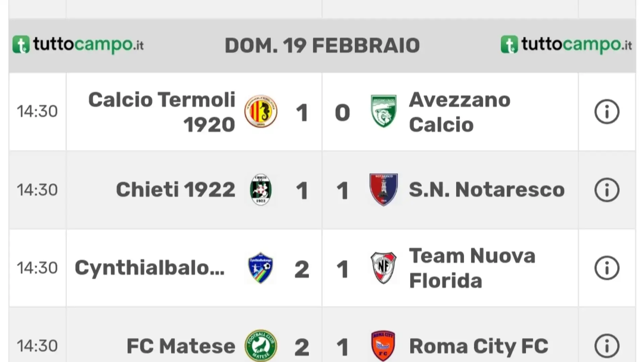This screenshot has width=644, height=362.
Task: Click the Chieti 1922 team crest
Action: 261,189
